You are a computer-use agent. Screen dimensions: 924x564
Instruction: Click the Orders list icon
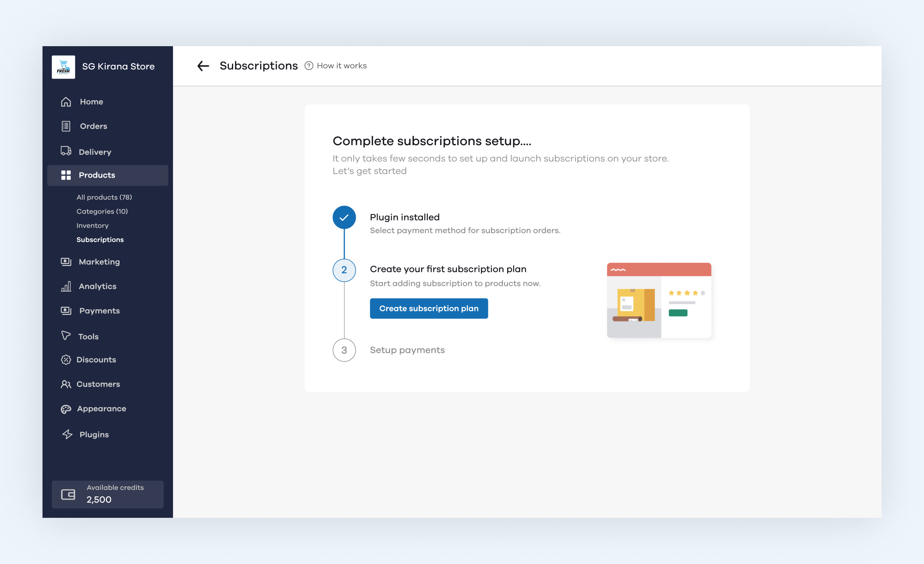pyautogui.click(x=66, y=126)
